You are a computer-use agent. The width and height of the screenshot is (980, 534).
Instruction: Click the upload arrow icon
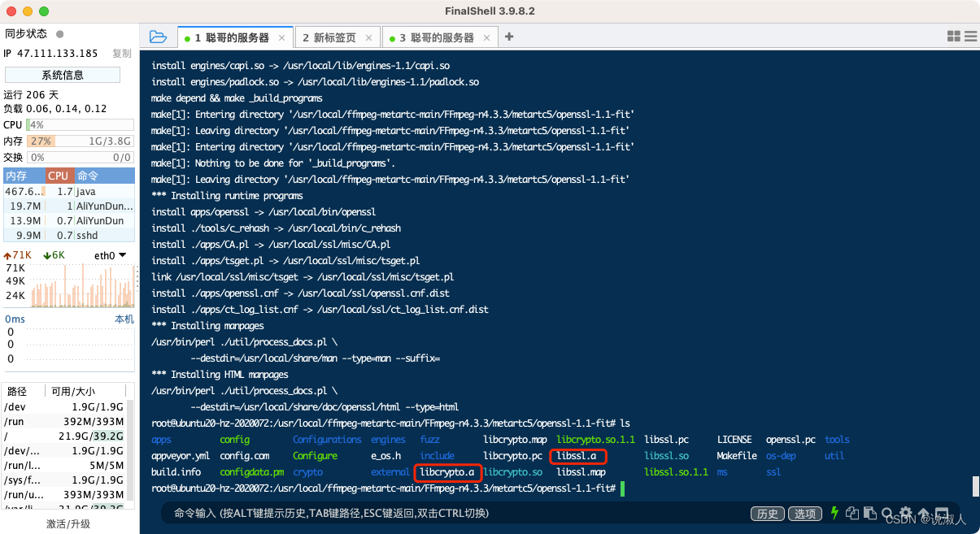[x=924, y=513]
